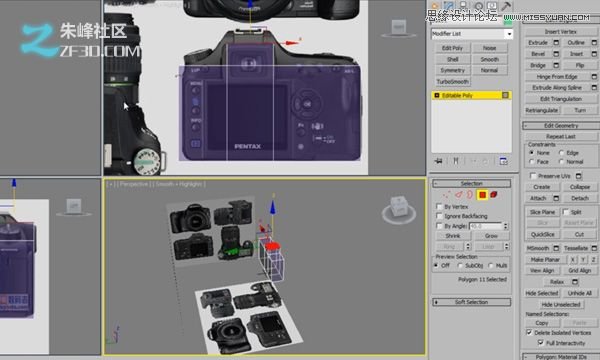Click Remove Modifier icon below the stack
The height and width of the screenshot is (360, 600).
coord(486,161)
